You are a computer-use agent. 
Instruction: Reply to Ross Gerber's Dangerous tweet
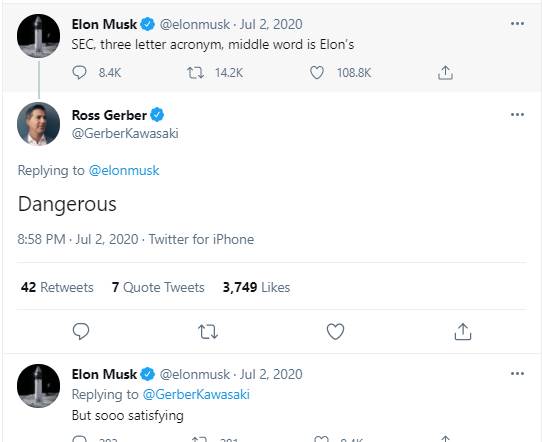click(x=81, y=331)
